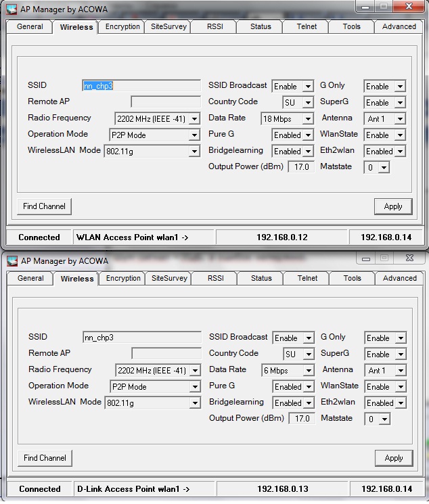Open the 18 Mbps Data Rate dropdown
Image resolution: width=429 pixels, height=504 pixels.
click(x=287, y=118)
